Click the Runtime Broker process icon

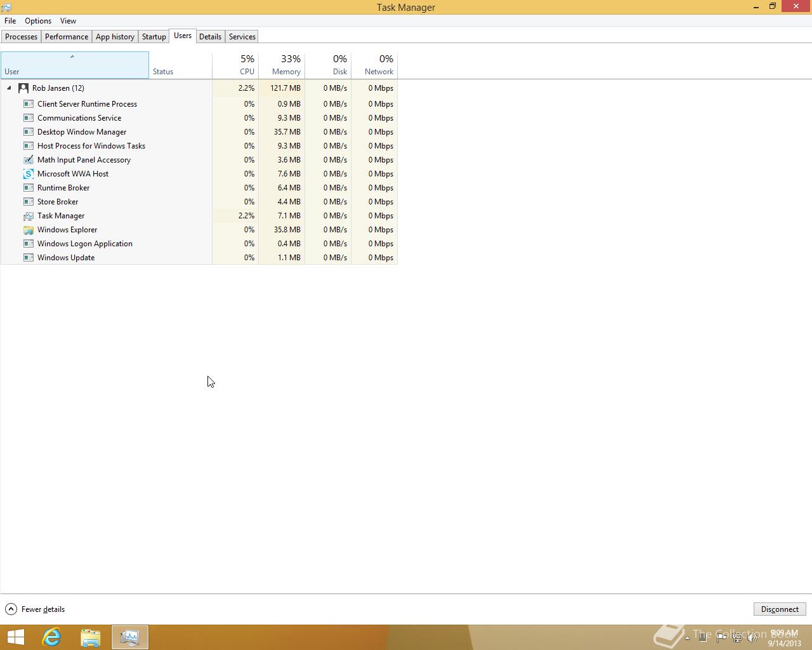click(29, 188)
